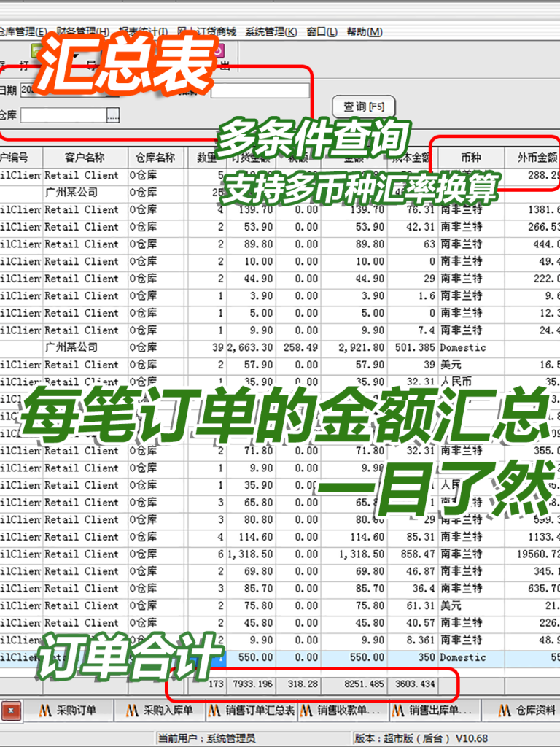The height and width of the screenshot is (747, 560).
Task: Select the 61.31 cost cell
Action: tap(413, 606)
